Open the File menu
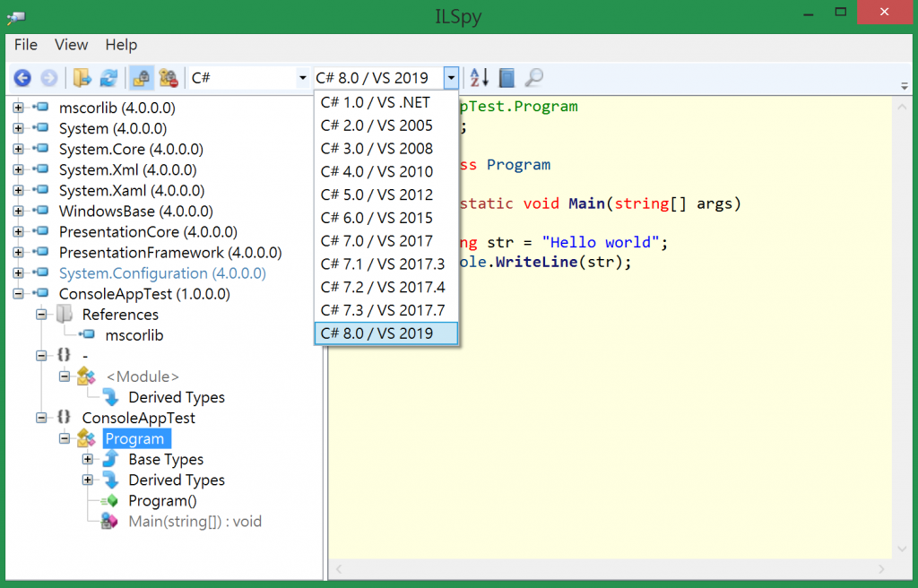This screenshot has height=588, width=918. [x=26, y=45]
